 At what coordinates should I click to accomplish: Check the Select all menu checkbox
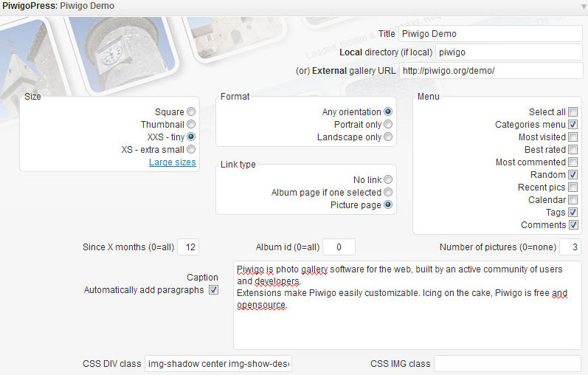click(x=573, y=112)
